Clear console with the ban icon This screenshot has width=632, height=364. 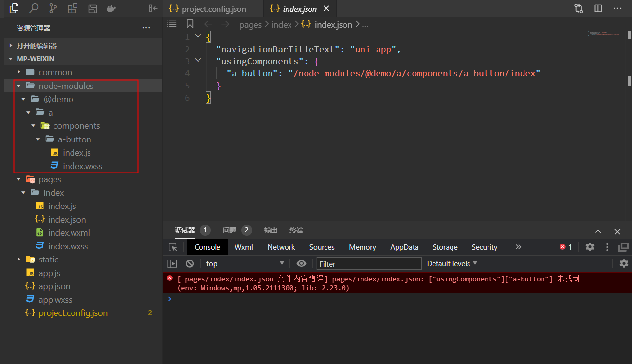coord(190,263)
